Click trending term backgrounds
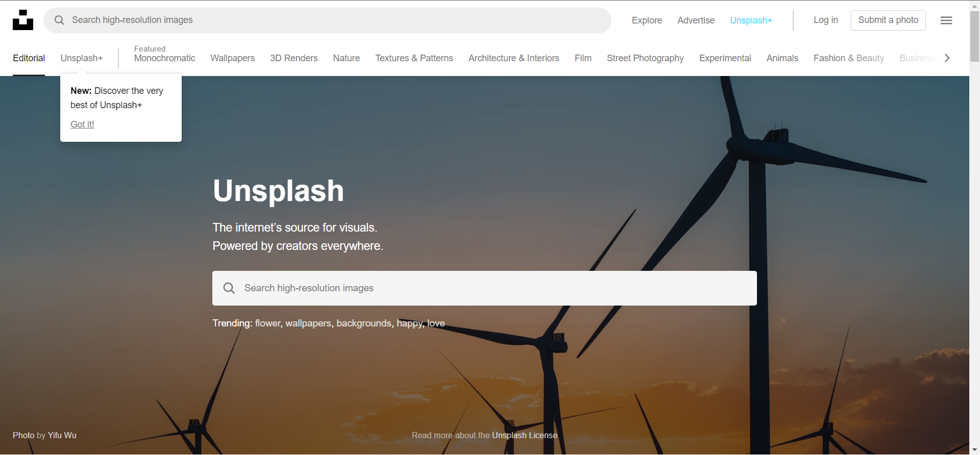The image size is (980, 455). point(364,323)
